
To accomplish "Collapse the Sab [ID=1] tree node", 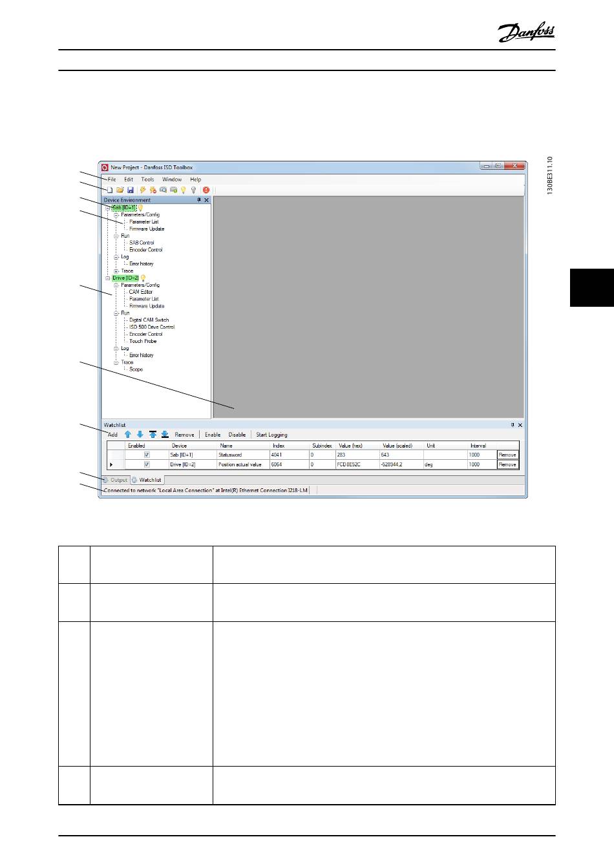I will pos(108,208).
